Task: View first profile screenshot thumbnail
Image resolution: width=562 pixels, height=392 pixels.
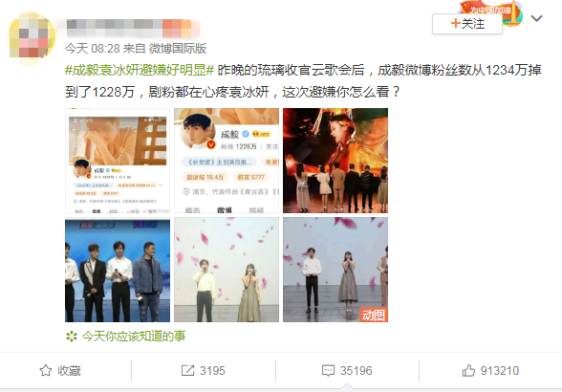Action: click(118, 161)
